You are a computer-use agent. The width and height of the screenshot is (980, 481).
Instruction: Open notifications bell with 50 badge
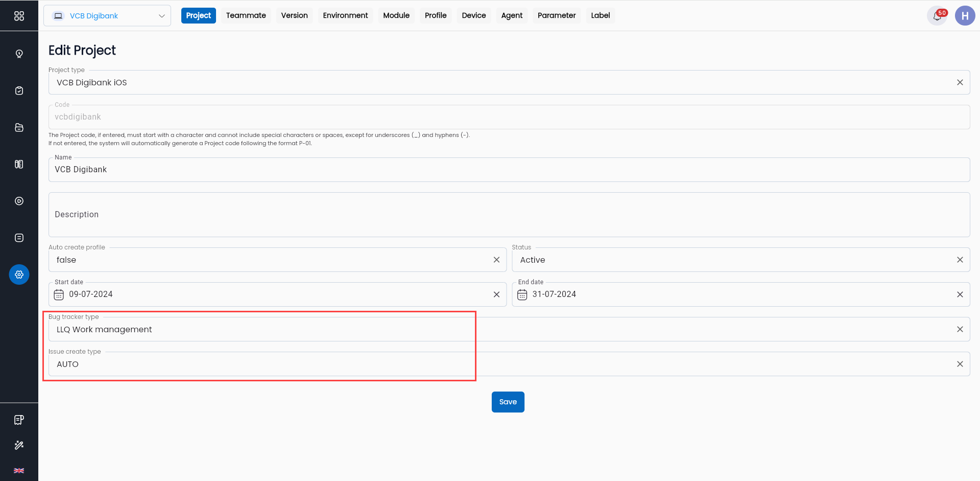[937, 16]
